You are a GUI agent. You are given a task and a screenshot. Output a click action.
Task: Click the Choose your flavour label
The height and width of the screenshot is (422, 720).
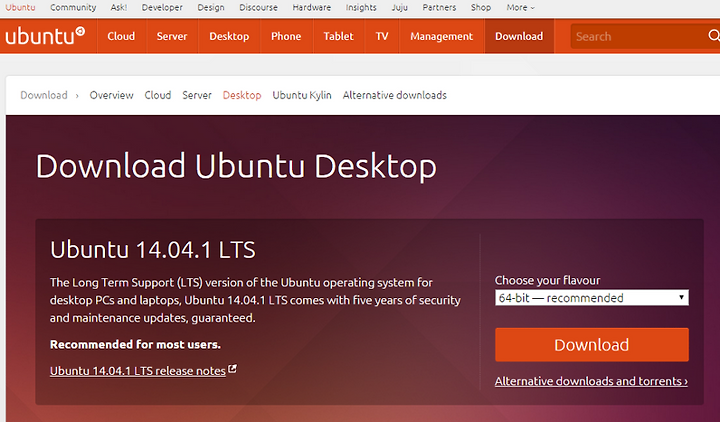click(x=547, y=280)
